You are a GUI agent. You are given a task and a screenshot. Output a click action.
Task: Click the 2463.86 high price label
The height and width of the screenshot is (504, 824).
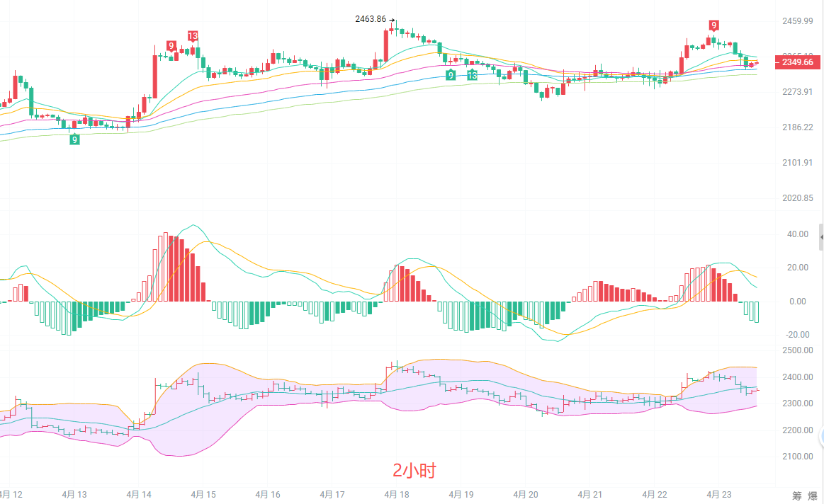click(371, 19)
